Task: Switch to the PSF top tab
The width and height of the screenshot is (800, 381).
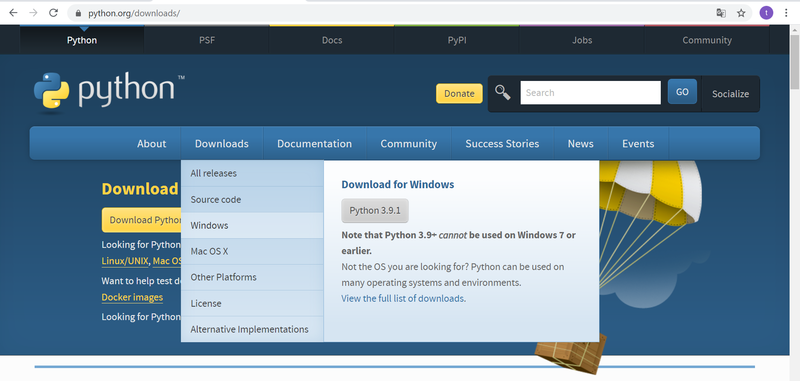Action: tap(207, 40)
